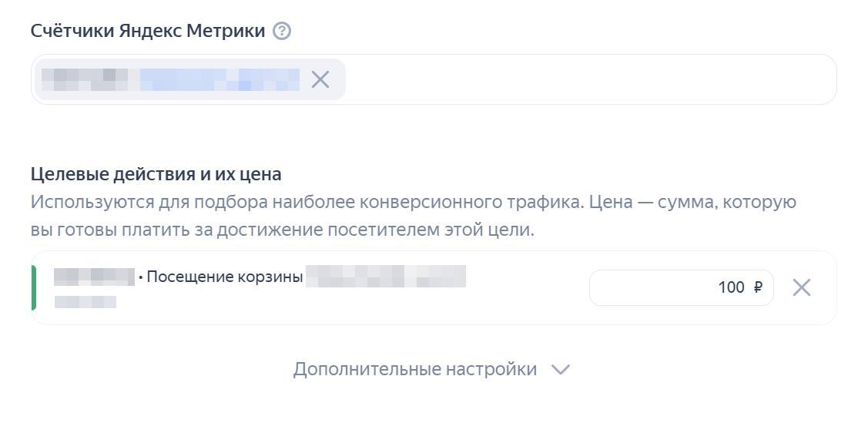Image resolution: width=868 pixels, height=423 pixels.
Task: Click the ruble sign in the price field
Action: [758, 287]
